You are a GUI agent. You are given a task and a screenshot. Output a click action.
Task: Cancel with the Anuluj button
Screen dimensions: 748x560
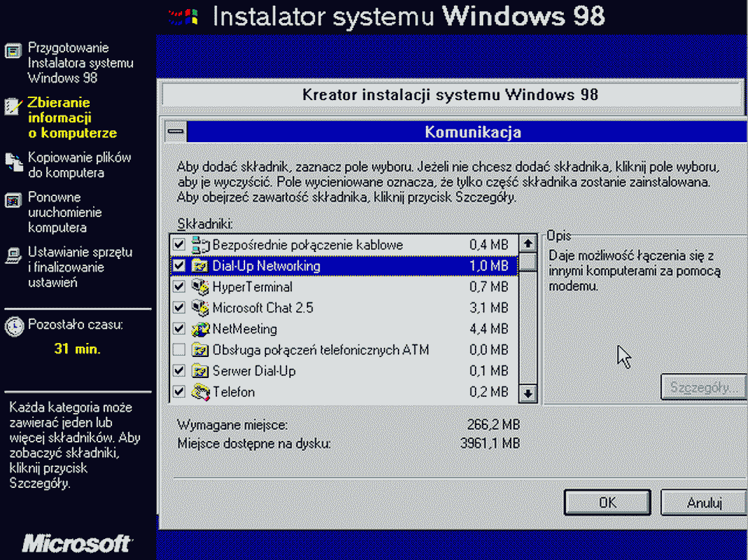(x=704, y=503)
